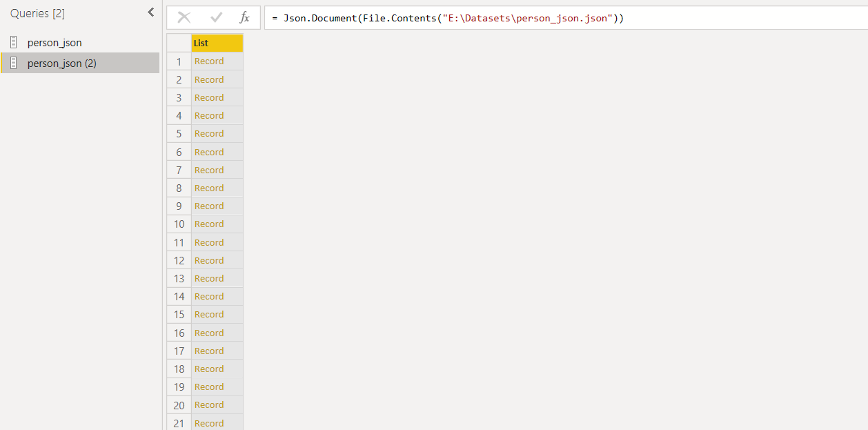Click the Record link on row 21

(x=209, y=422)
